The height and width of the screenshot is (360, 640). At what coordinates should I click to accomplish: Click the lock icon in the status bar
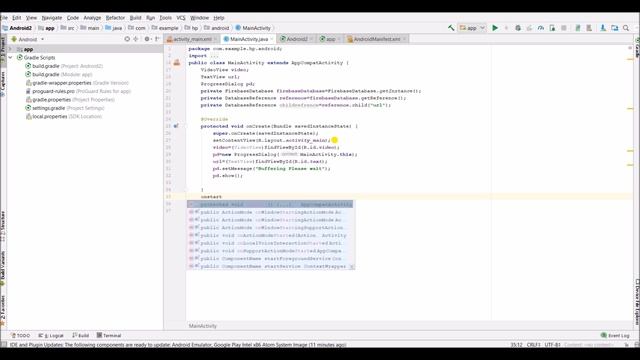pos(627,345)
